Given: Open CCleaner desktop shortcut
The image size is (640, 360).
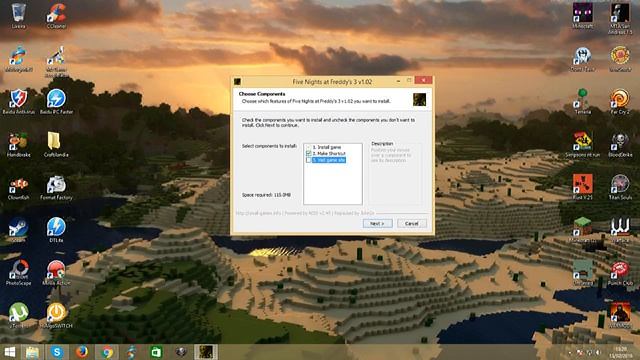Looking at the screenshot, I should (56, 16).
